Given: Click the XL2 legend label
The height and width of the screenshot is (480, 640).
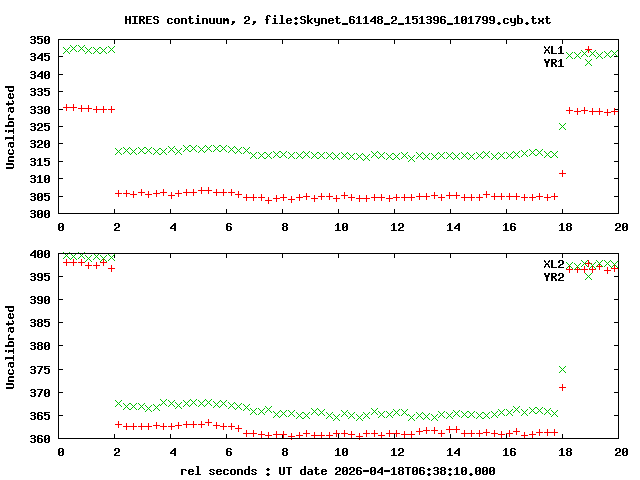Looking at the screenshot, I should coord(553,264).
